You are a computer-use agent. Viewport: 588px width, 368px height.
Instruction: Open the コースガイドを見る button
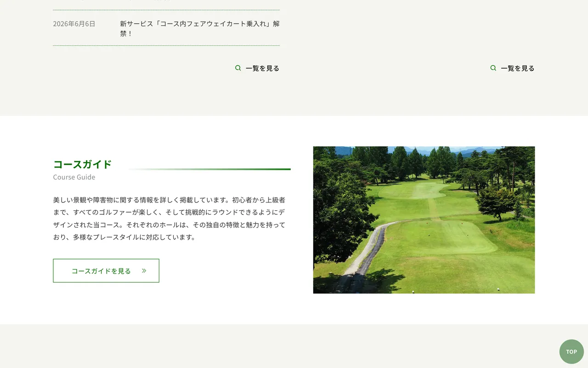coord(106,270)
